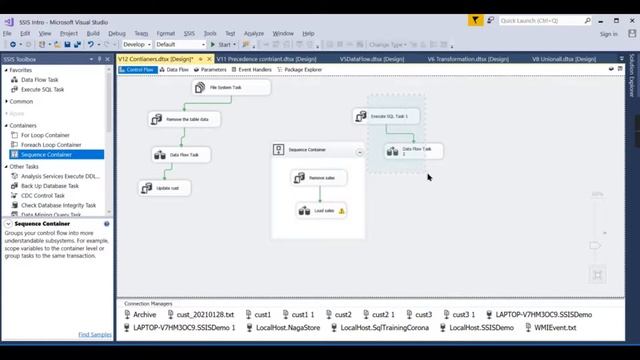
Task: Select the cust_20210128.txt connection manager
Action: tap(201, 315)
